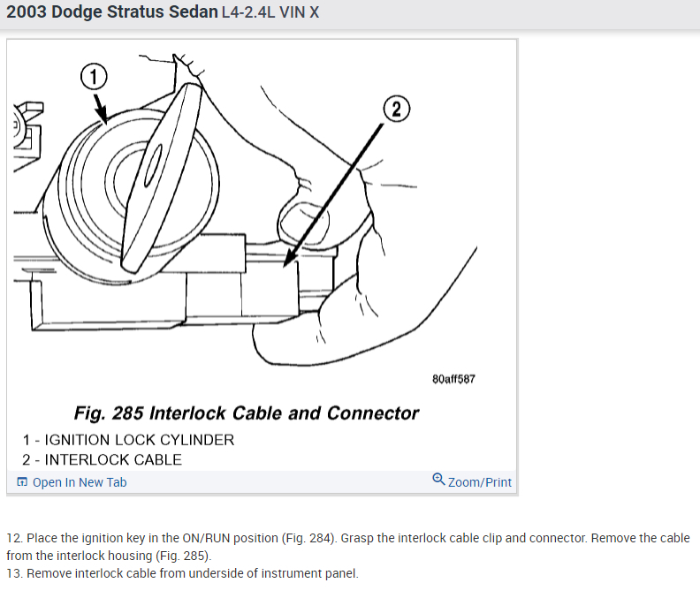Click the L4-2.4L VIN X engine text
Image resolution: width=700 pixels, height=598 pixels.
point(270,12)
